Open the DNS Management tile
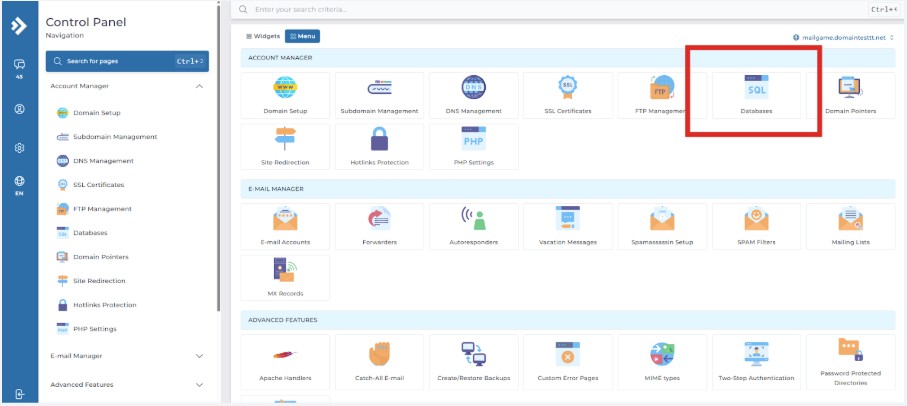 tap(473, 89)
